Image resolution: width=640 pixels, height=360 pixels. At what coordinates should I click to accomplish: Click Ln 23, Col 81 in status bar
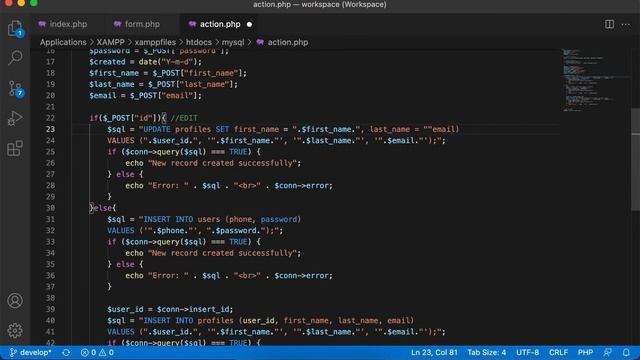(x=434, y=352)
